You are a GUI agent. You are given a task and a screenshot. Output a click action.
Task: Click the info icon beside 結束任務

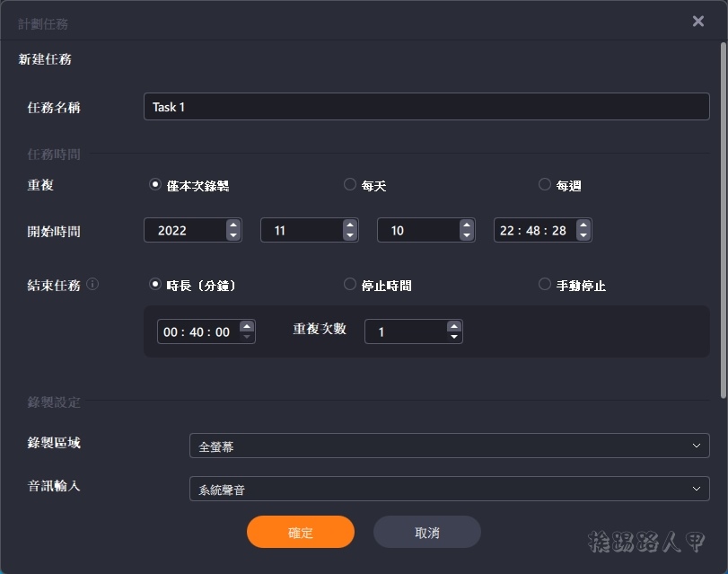click(92, 285)
